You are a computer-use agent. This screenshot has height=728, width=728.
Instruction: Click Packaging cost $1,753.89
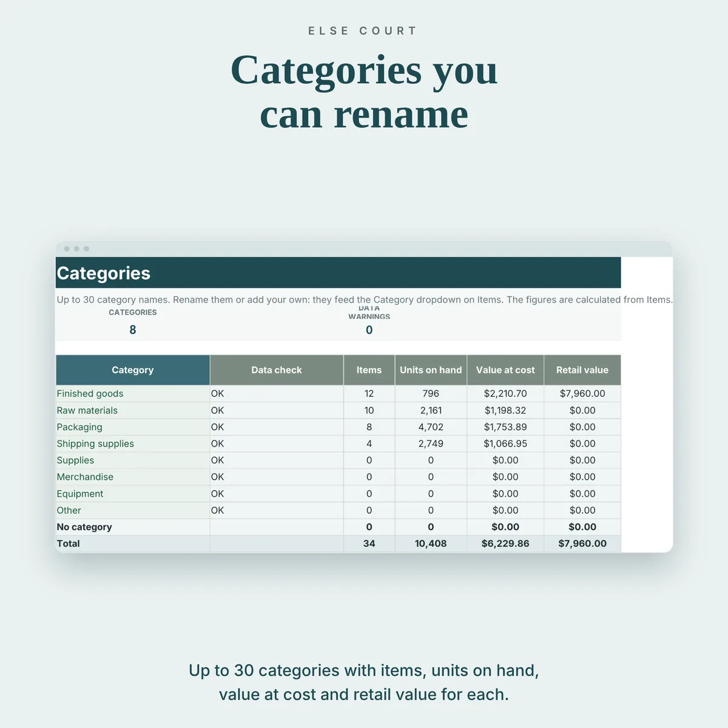click(x=505, y=427)
